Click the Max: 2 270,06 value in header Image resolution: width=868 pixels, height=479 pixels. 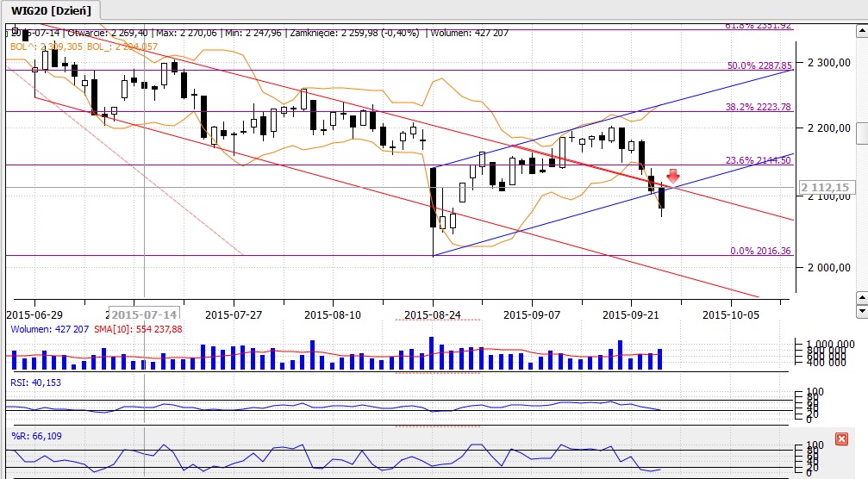click(x=186, y=34)
